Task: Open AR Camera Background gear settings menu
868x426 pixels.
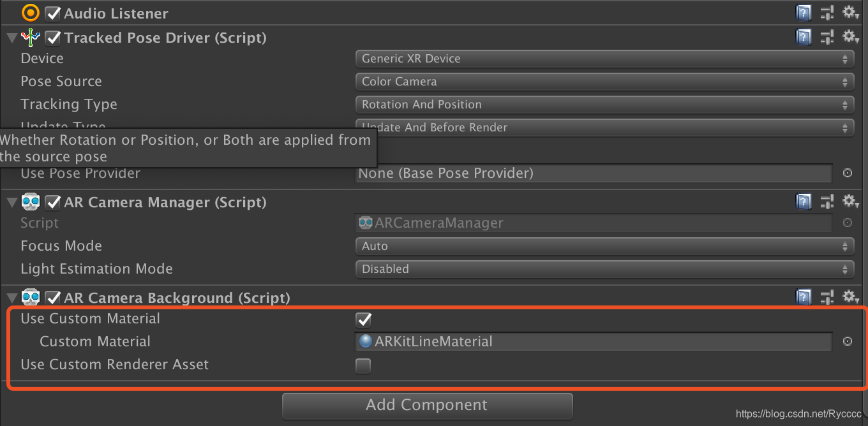Action: (x=849, y=297)
